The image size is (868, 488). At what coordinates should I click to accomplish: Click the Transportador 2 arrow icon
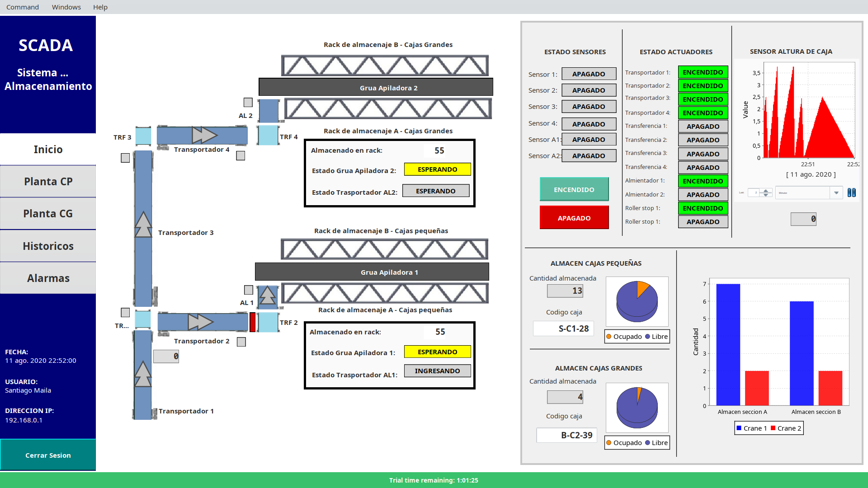200,322
